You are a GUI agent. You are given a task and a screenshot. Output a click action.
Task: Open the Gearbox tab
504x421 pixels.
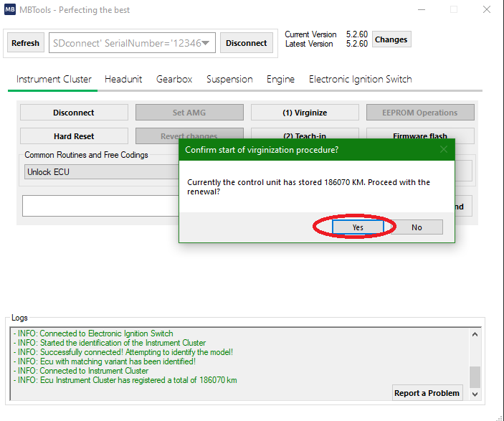pyautogui.click(x=174, y=80)
